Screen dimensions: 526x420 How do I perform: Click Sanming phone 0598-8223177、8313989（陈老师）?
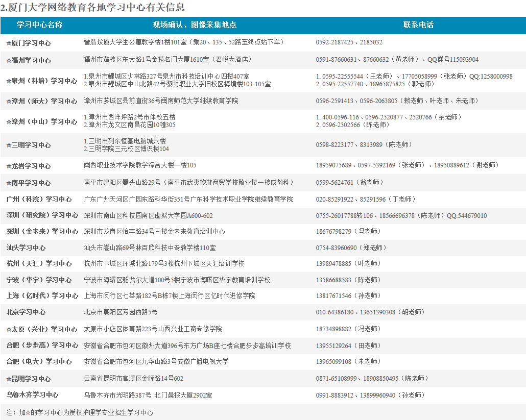click(x=364, y=145)
